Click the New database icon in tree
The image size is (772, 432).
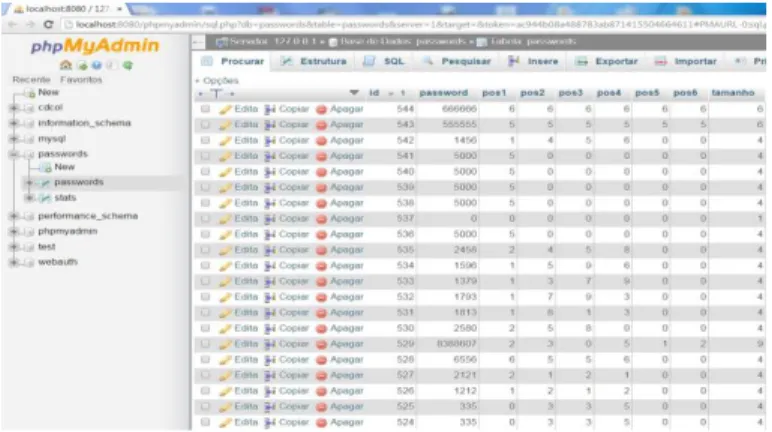coord(31,93)
